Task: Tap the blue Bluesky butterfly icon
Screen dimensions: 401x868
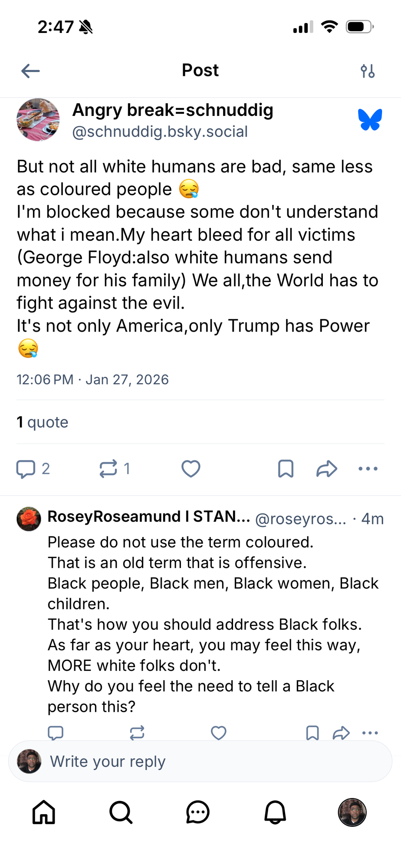Action: [370, 120]
